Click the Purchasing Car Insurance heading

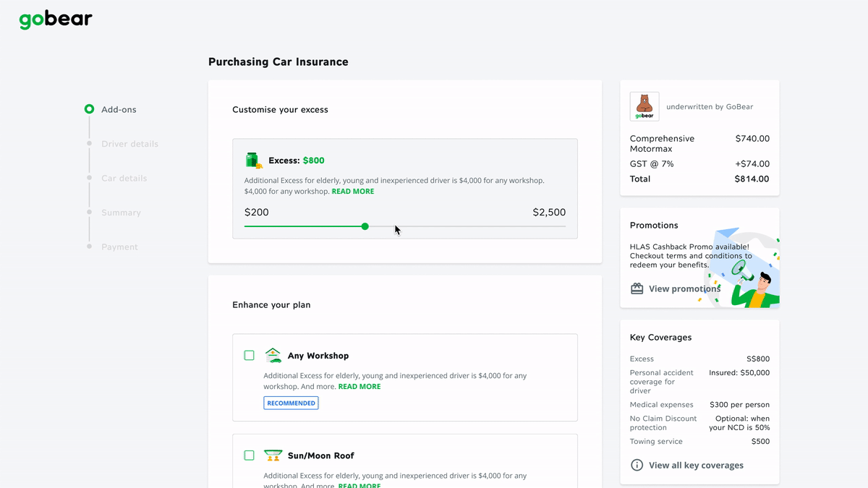278,62
